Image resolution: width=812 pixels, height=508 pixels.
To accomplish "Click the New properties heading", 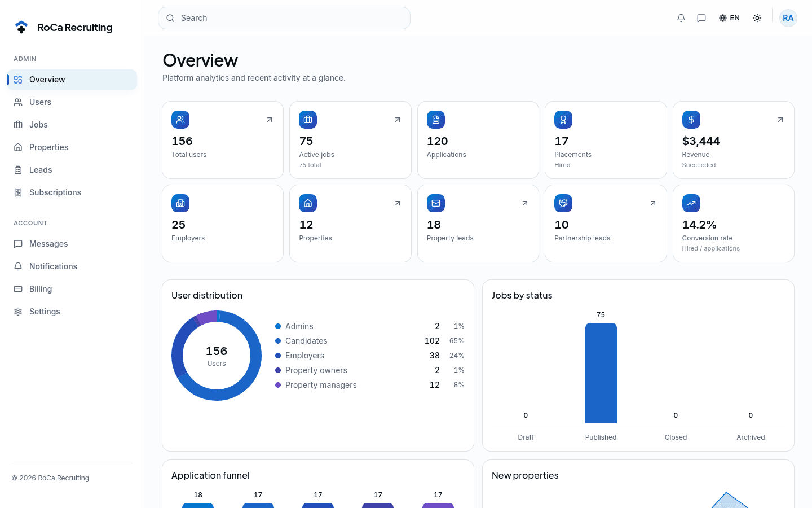I will coord(525,475).
